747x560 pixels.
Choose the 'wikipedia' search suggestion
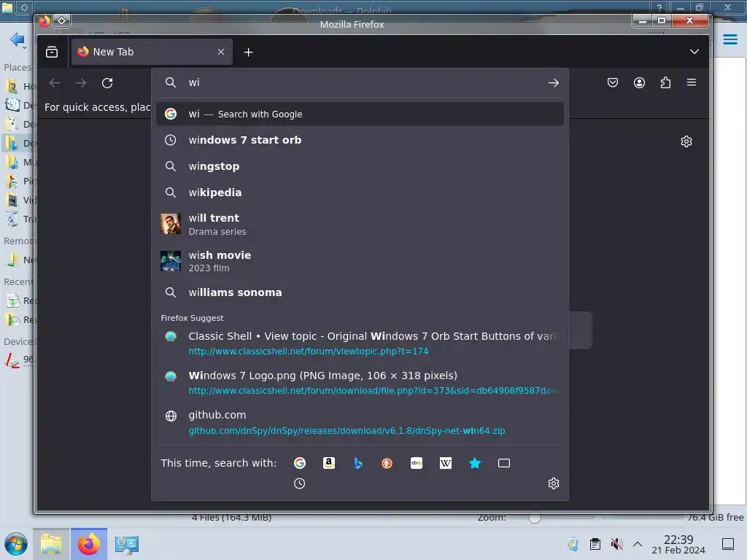pyautogui.click(x=360, y=192)
